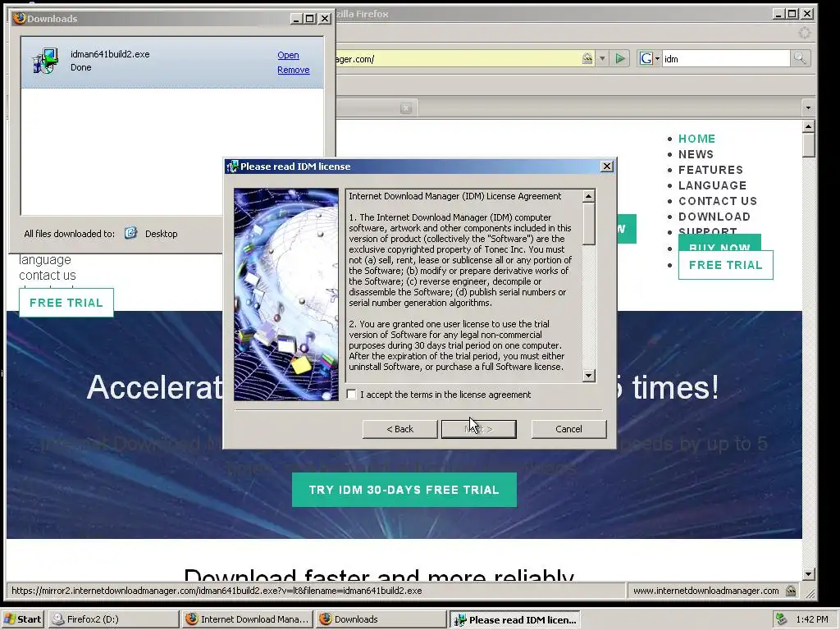Open the address bar history dropdown

pyautogui.click(x=602, y=58)
